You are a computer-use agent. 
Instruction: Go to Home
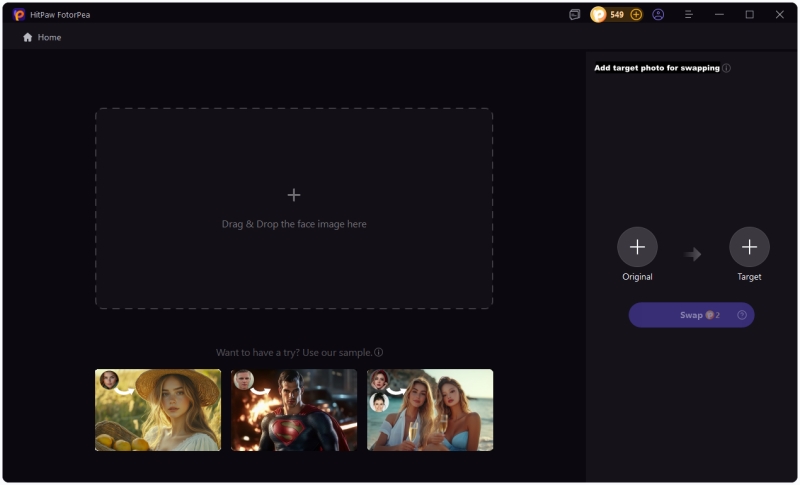(42, 37)
